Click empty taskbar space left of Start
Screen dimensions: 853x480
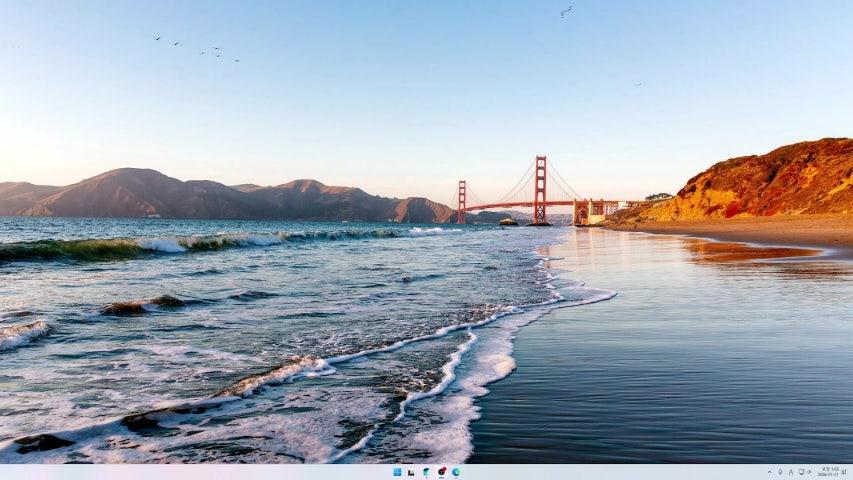[200, 472]
